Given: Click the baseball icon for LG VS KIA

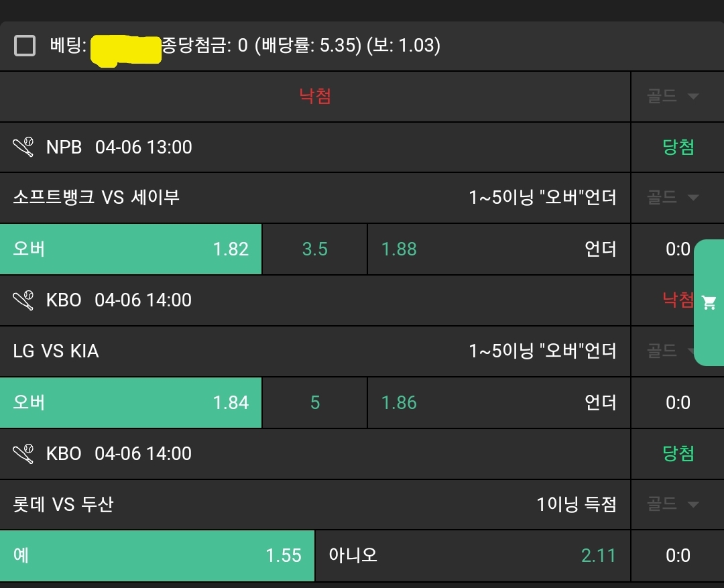Looking at the screenshot, I should (x=23, y=300).
